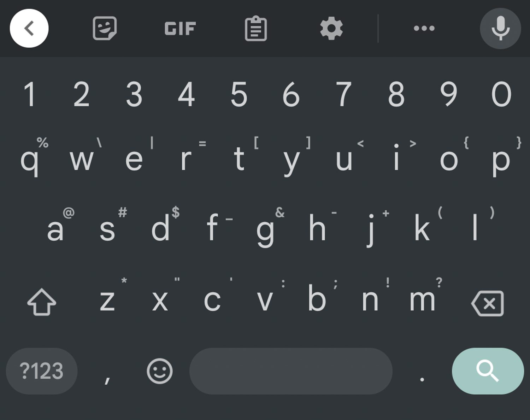Image resolution: width=530 pixels, height=420 pixels.
Task: Tap the emoji smiley key
Action: coord(160,371)
